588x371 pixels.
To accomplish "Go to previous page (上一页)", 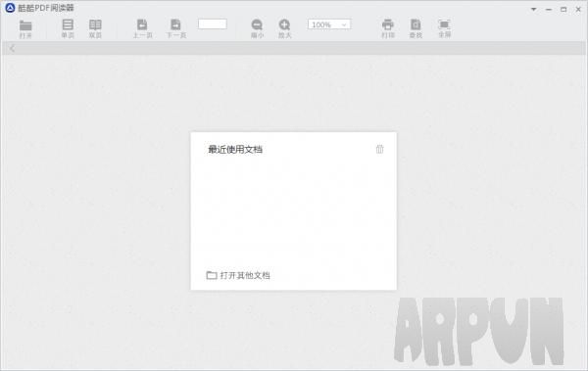I will click(142, 28).
